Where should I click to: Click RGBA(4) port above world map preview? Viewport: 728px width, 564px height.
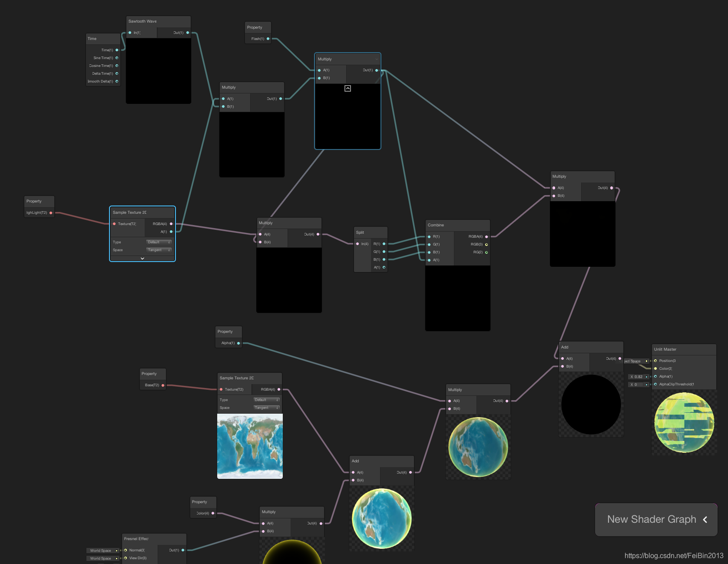(279, 389)
